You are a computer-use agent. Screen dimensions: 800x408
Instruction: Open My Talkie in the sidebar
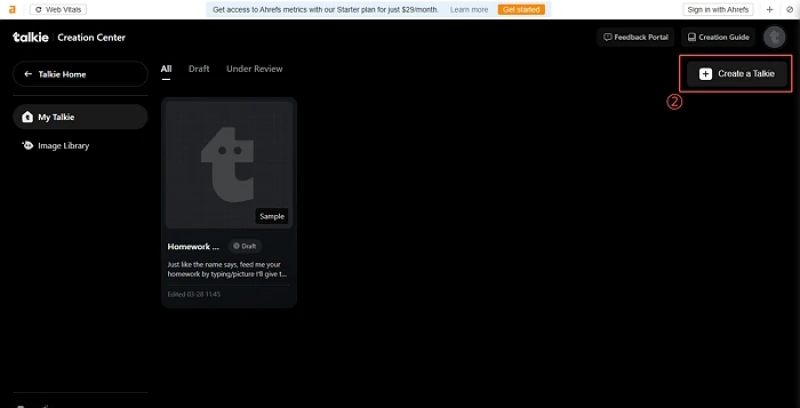pyautogui.click(x=80, y=117)
